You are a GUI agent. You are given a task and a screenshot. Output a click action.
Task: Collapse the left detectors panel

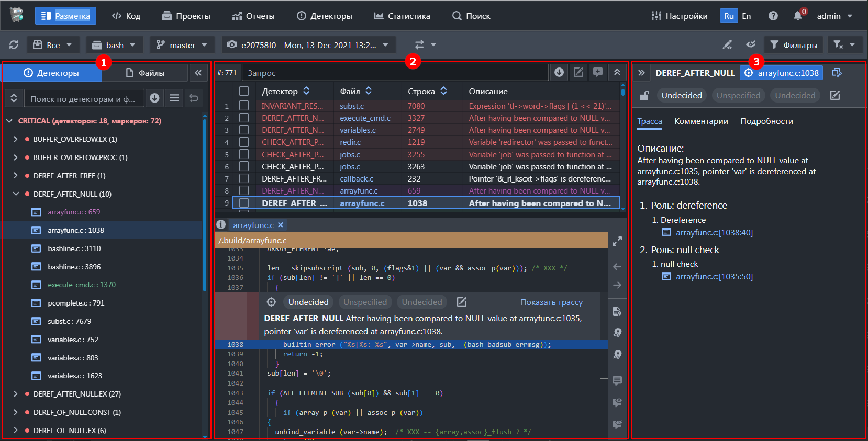pos(198,73)
